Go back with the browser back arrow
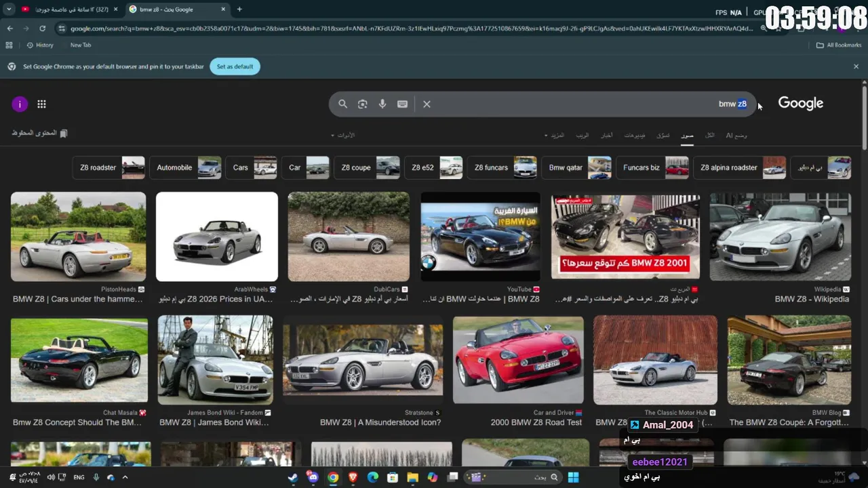Screen dimensions: 868x488 click(x=10, y=28)
